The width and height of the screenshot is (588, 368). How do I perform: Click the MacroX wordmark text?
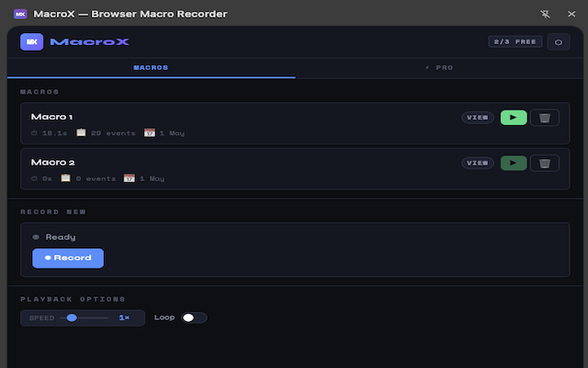(90, 41)
